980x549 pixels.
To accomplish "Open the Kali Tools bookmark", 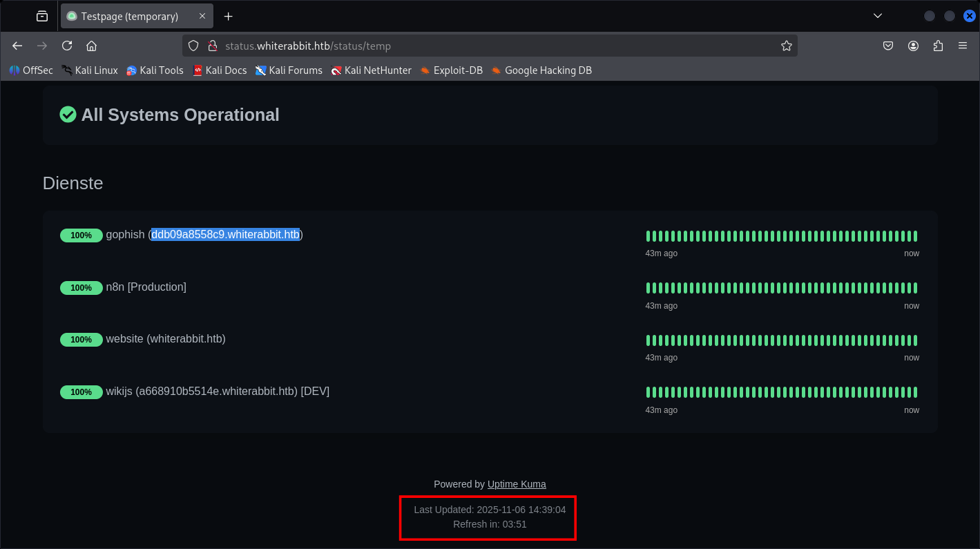I will click(x=155, y=70).
